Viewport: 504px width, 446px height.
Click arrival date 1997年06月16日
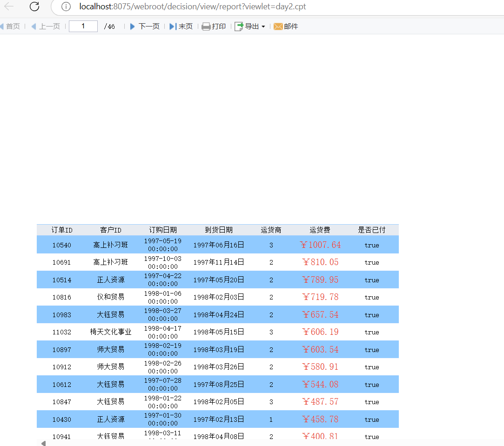(219, 245)
